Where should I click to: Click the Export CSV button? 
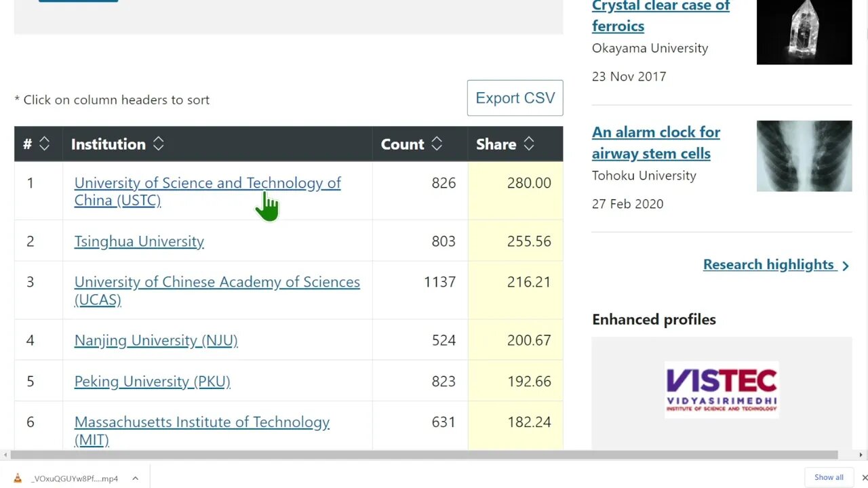515,98
